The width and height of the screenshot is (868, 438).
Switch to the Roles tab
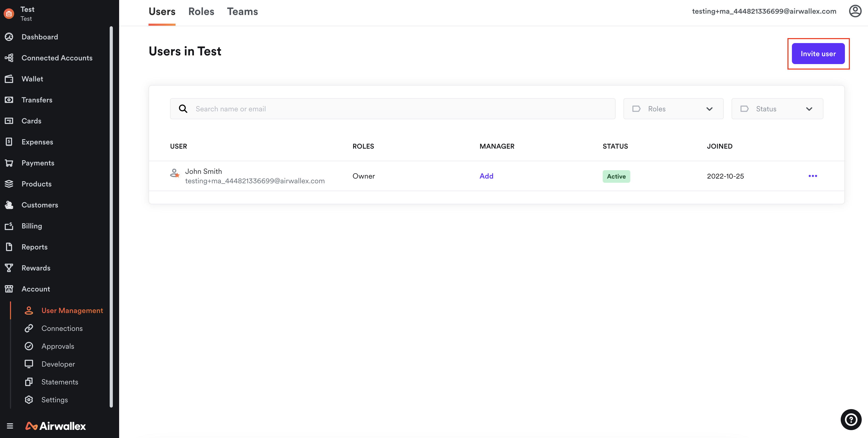[201, 12]
